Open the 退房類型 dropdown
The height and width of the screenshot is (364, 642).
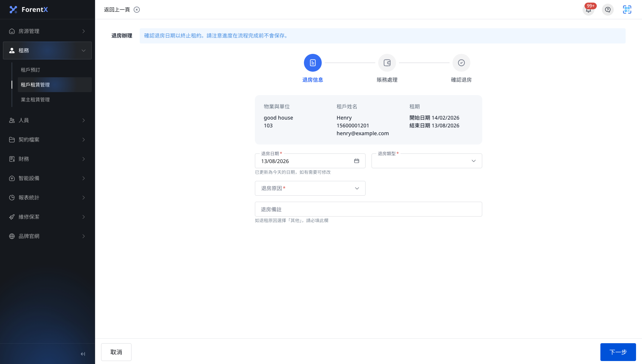pos(427,161)
